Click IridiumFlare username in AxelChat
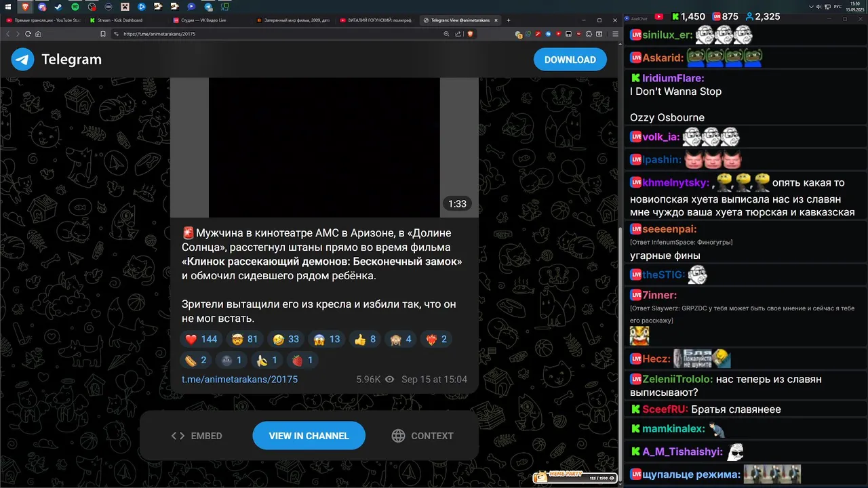Screen dimensions: 868x488 (x=673, y=78)
